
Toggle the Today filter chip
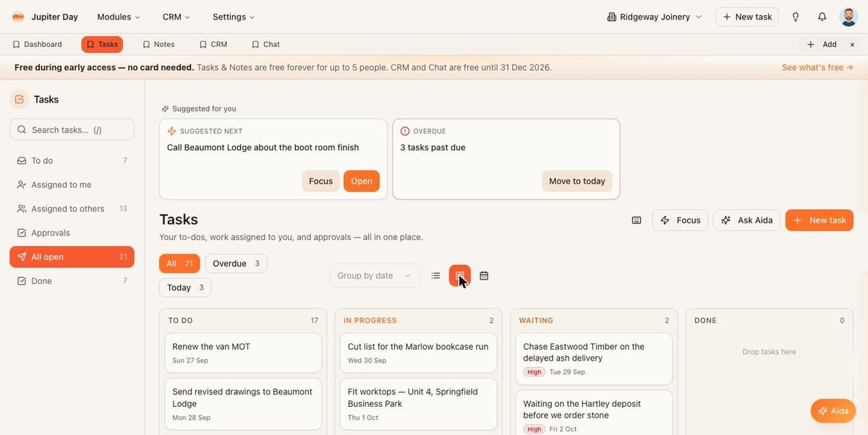pyautogui.click(x=185, y=288)
